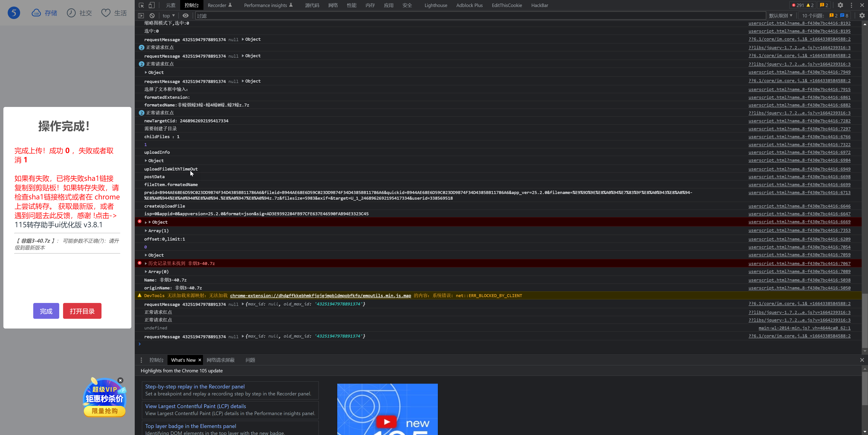The image size is (868, 435).
Task: Expand the 历史记录里未找到 error entry
Action: 146,263
